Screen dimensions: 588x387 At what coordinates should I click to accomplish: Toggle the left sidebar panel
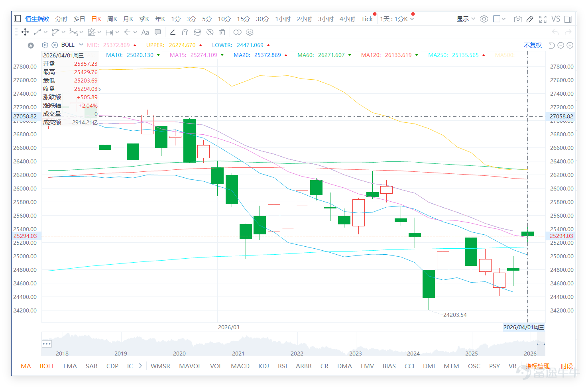(17, 19)
